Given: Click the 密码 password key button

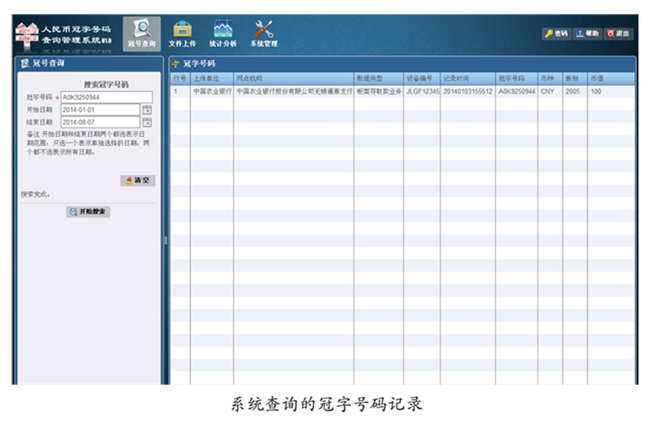Looking at the screenshot, I should tap(556, 33).
